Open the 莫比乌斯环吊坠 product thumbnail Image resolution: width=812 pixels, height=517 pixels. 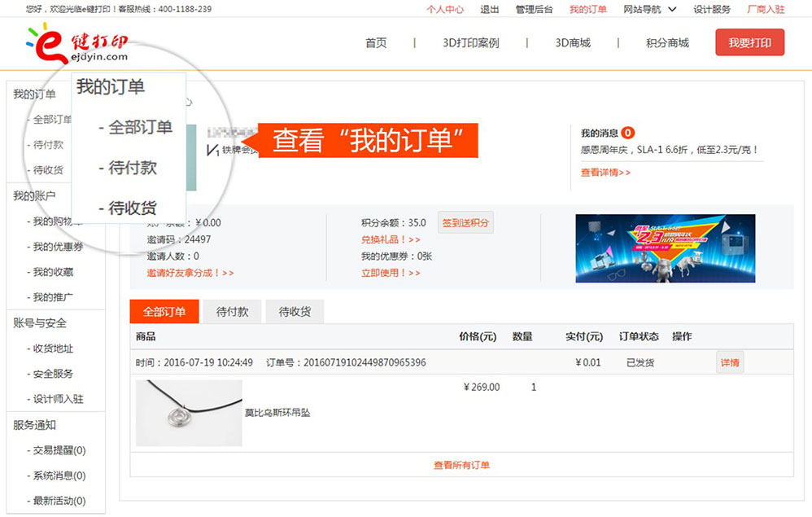click(189, 413)
